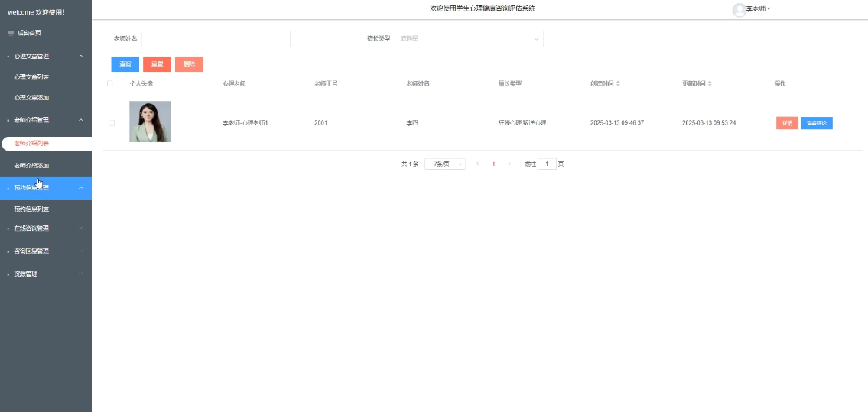The height and width of the screenshot is (412, 868).
Task: Expand the 咨询回复管理 sidebar section
Action: 45,251
